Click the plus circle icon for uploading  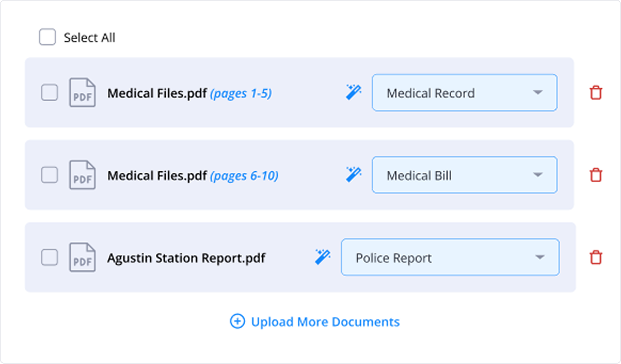pos(237,321)
